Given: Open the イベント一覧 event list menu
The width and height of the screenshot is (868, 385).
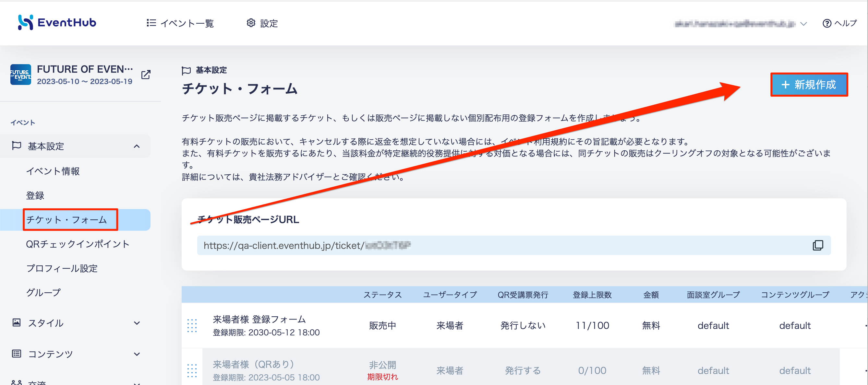Looking at the screenshot, I should 180,23.
